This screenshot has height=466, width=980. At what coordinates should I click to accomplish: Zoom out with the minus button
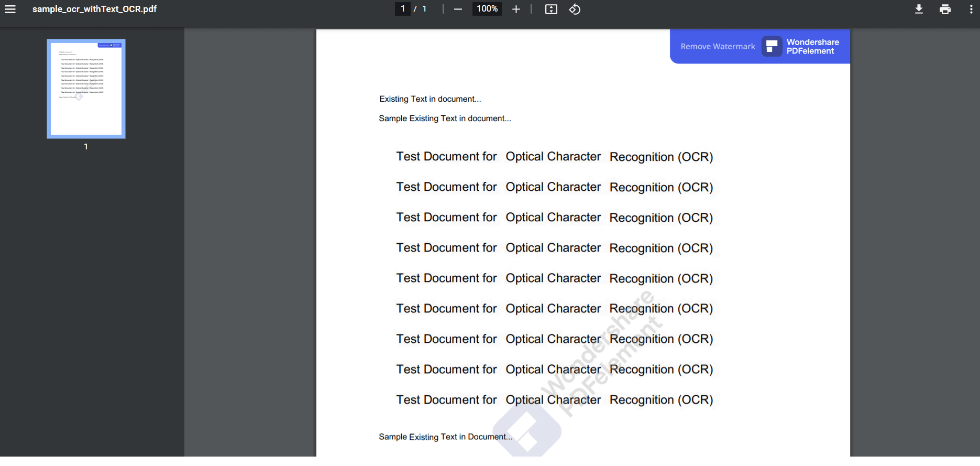pos(458,9)
